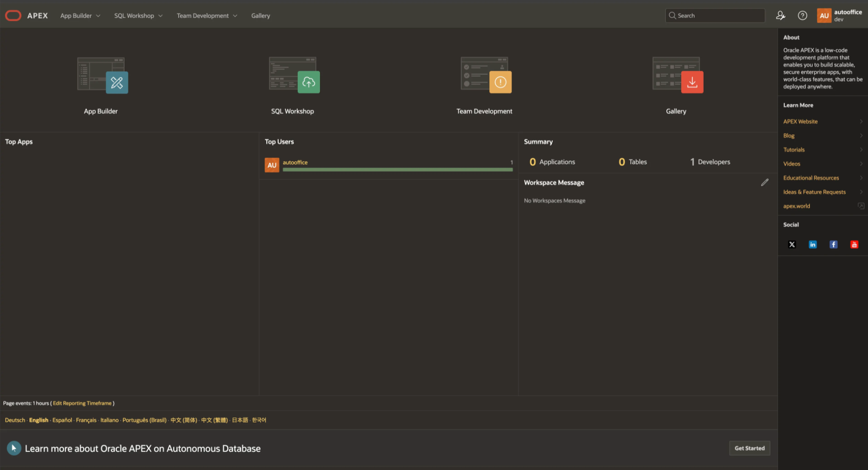The image size is (868, 470).
Task: Open the Facebook social icon
Action: (x=833, y=245)
